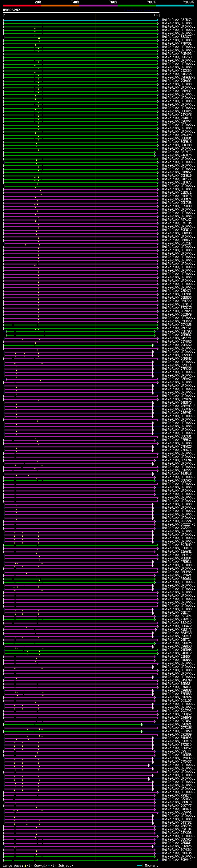This screenshot has height=868, width=197.
Task: Select label UniRef100_Q01207
Action: tap(177, 244)
